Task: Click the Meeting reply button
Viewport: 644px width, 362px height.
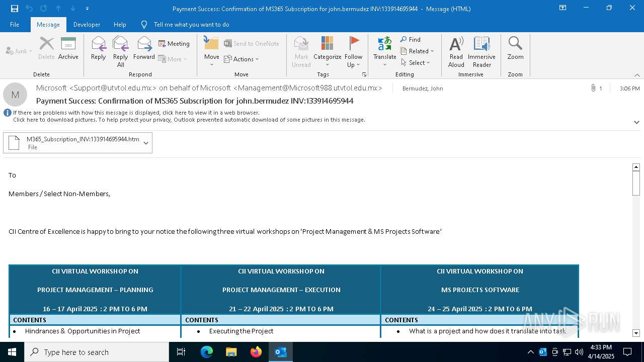Action: (x=174, y=44)
